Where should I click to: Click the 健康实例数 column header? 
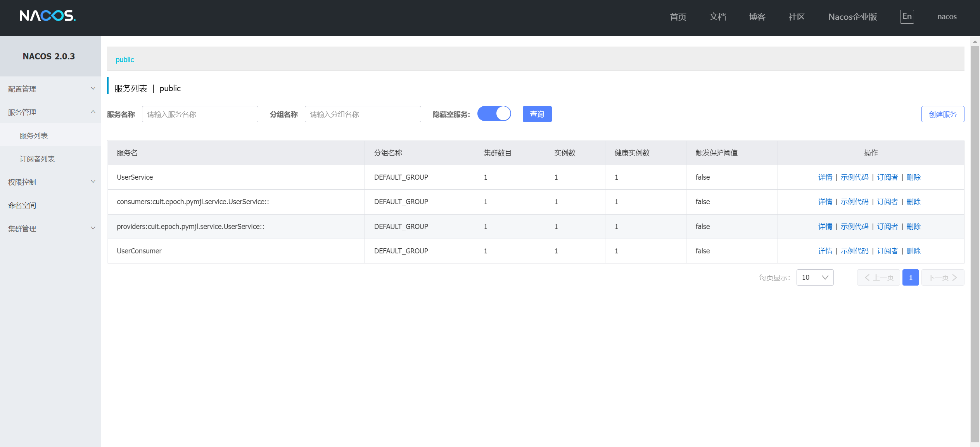[645, 153]
